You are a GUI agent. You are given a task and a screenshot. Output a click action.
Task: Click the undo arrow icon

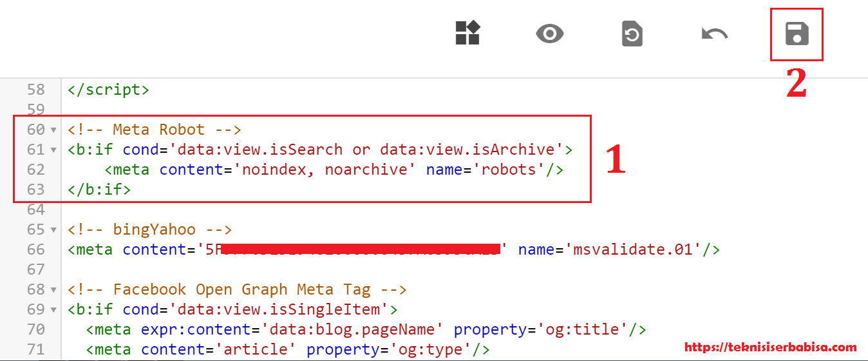[x=714, y=34]
